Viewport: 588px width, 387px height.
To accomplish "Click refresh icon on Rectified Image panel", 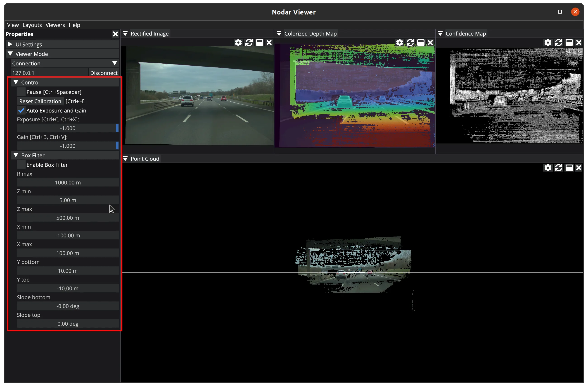I will click(249, 43).
